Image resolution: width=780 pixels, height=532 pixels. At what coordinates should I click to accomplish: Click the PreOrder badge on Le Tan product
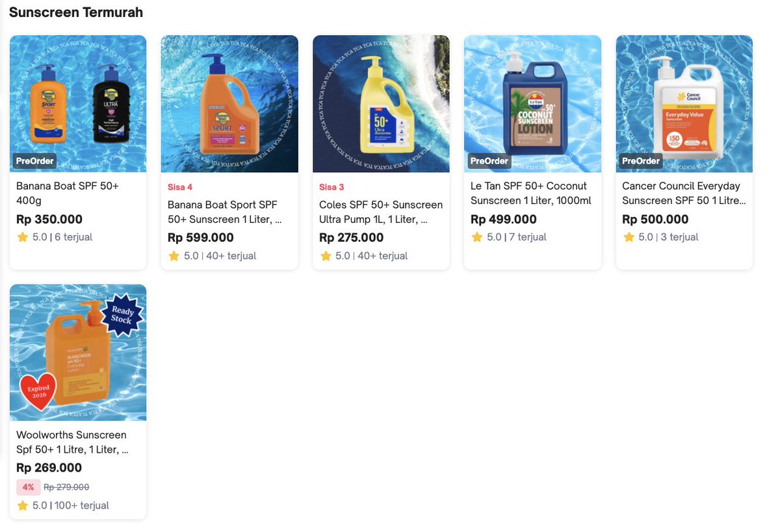click(x=489, y=161)
